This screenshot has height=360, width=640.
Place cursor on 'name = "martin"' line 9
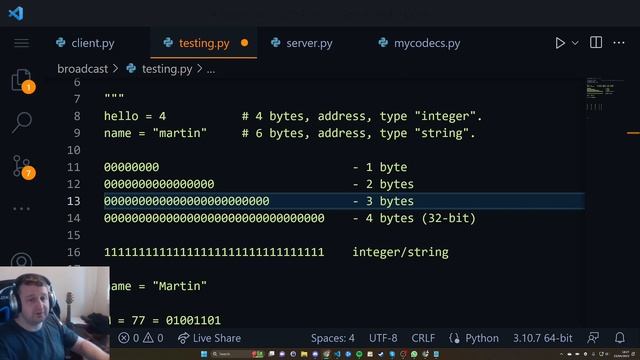[x=155, y=133]
